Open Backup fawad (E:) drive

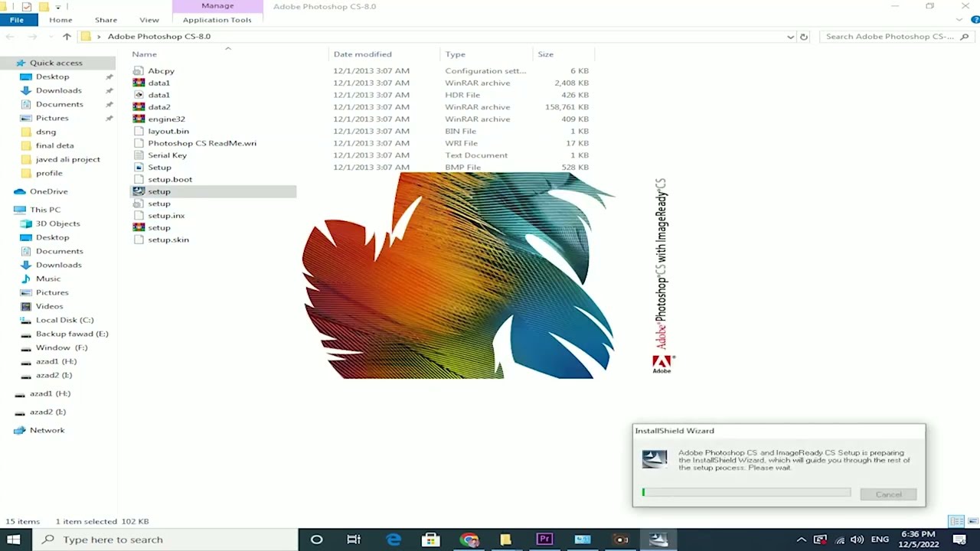72,334
